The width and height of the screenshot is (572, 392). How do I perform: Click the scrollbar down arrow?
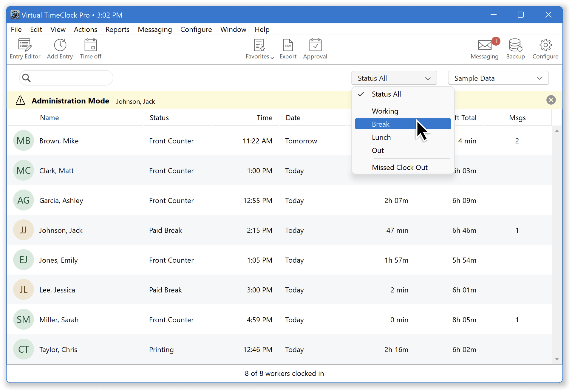pos(557,359)
